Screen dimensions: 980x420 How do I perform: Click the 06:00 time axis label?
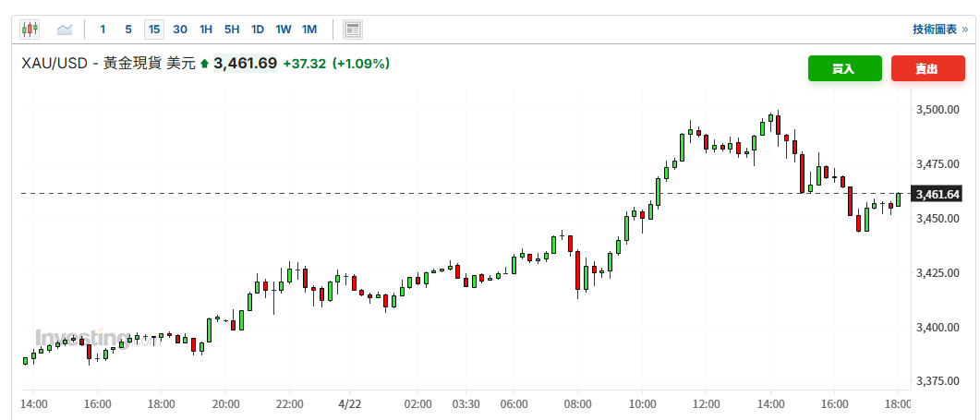tap(514, 403)
